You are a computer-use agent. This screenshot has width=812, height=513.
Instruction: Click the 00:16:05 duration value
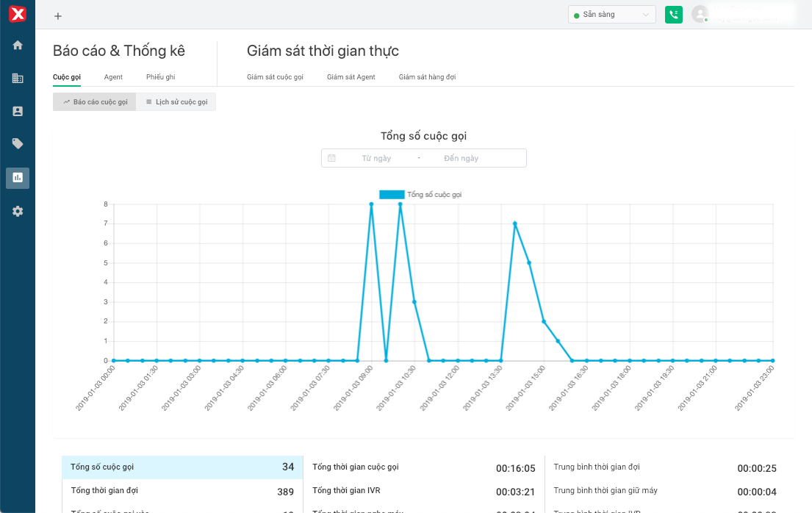click(515, 468)
